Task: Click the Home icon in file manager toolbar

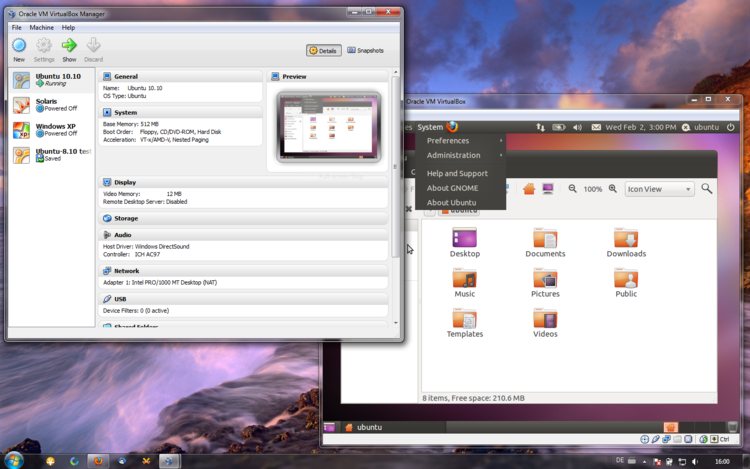Action: tap(529, 189)
